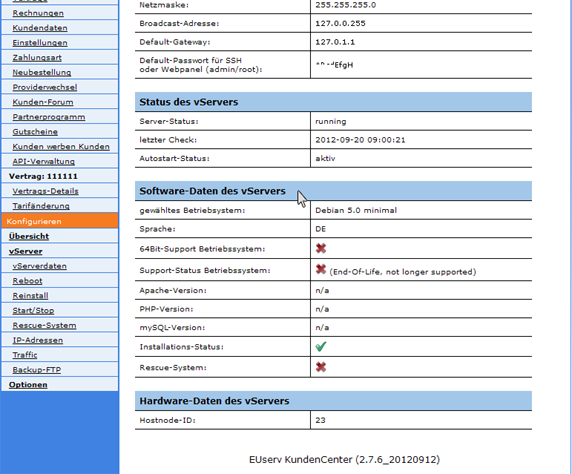Open the Zahlungsart page
This screenshot has width=572, height=474.
pos(37,58)
